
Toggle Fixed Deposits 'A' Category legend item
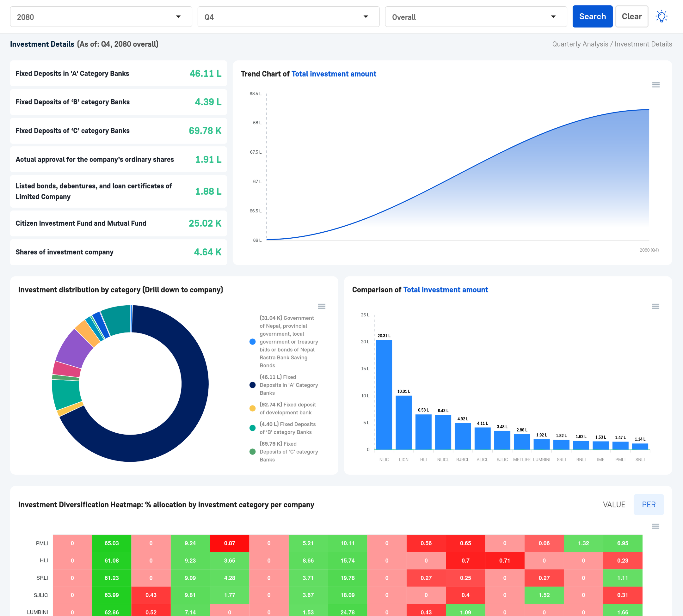(x=288, y=385)
